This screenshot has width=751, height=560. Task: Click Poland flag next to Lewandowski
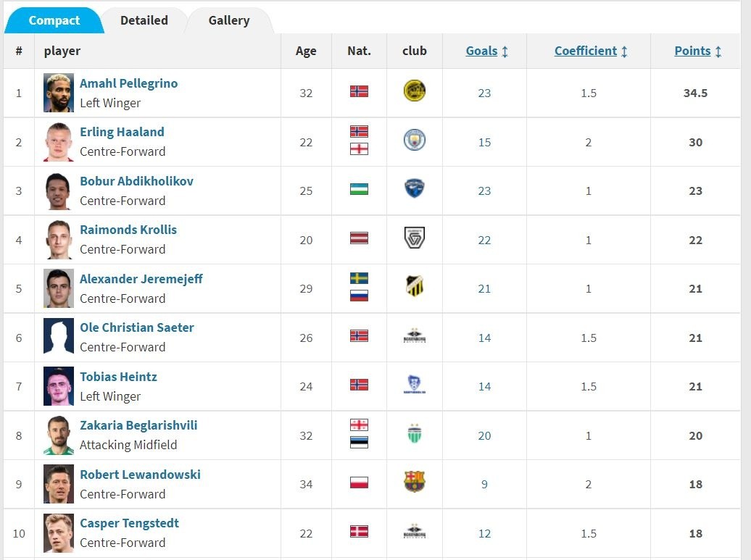[x=359, y=482]
